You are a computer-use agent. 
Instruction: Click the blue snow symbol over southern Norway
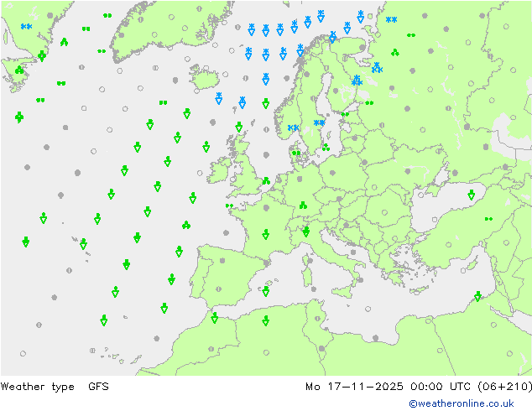[x=293, y=127]
